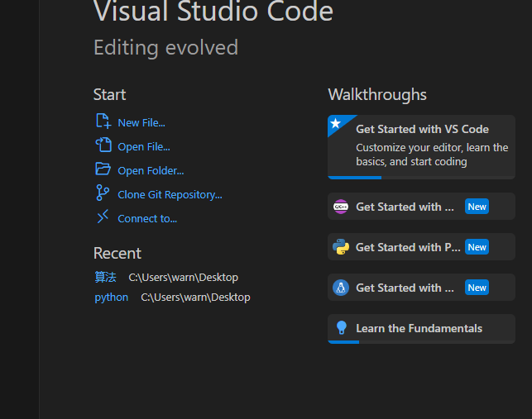Click the Python logo icon

pyautogui.click(x=341, y=247)
